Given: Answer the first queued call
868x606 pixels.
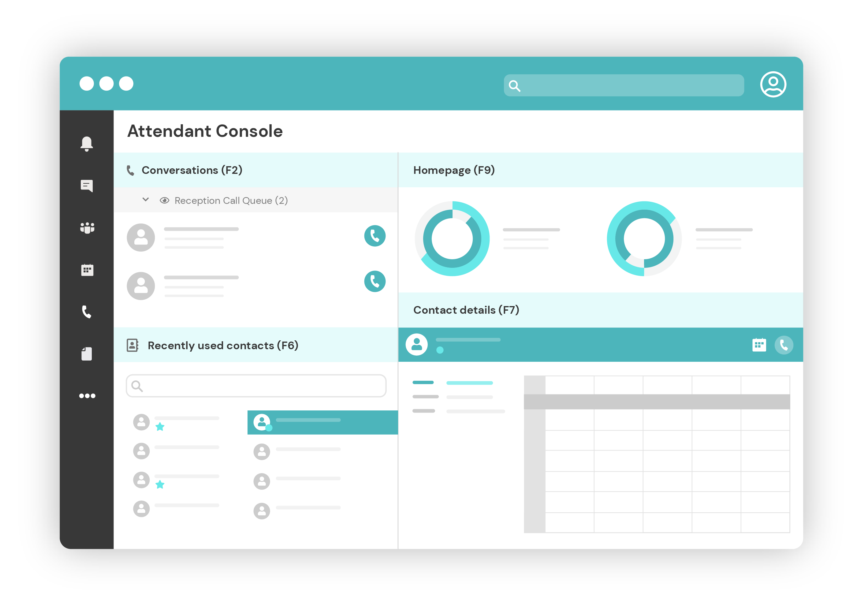Looking at the screenshot, I should click(x=375, y=236).
